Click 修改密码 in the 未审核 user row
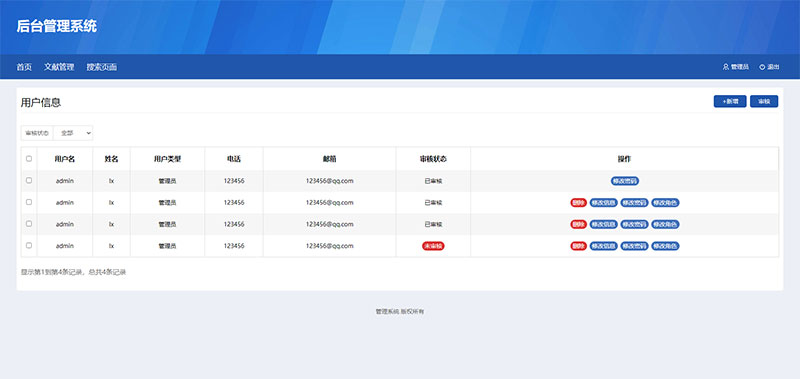 (634, 246)
